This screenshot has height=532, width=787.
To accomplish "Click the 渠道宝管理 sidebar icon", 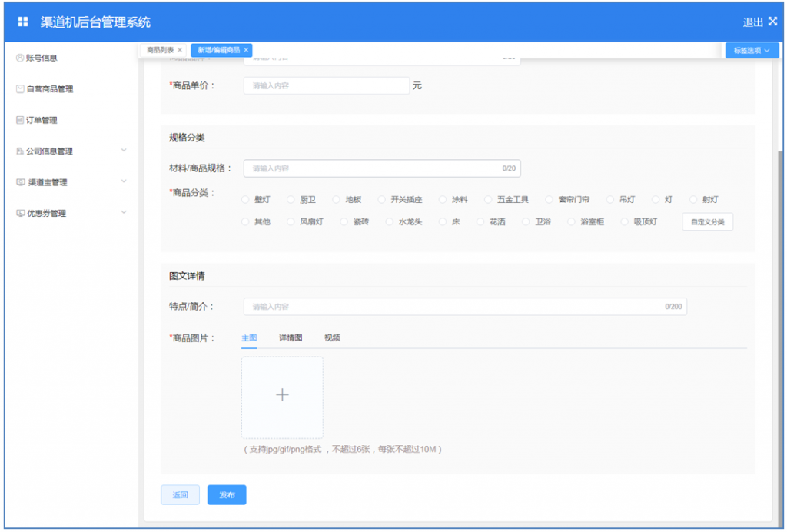I will point(20,182).
